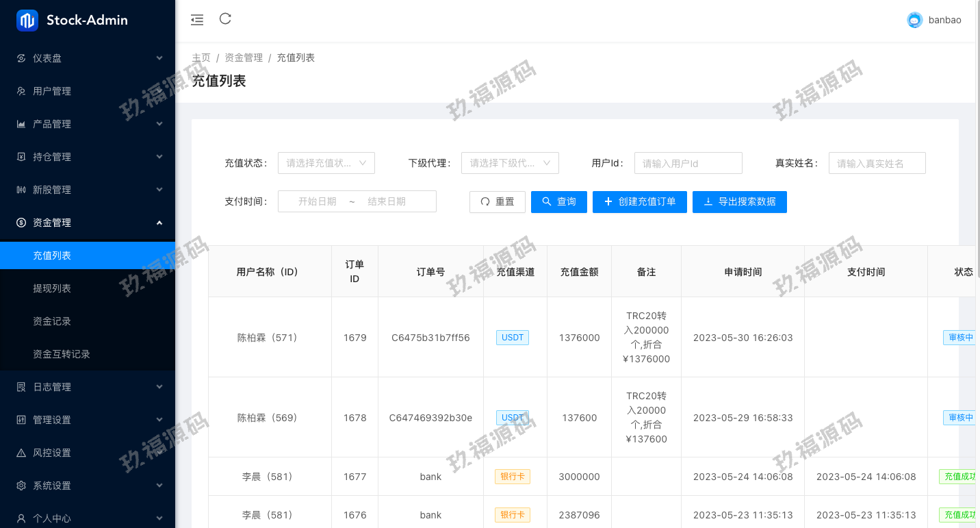
Task: Click the 查询 search button
Action: [558, 202]
